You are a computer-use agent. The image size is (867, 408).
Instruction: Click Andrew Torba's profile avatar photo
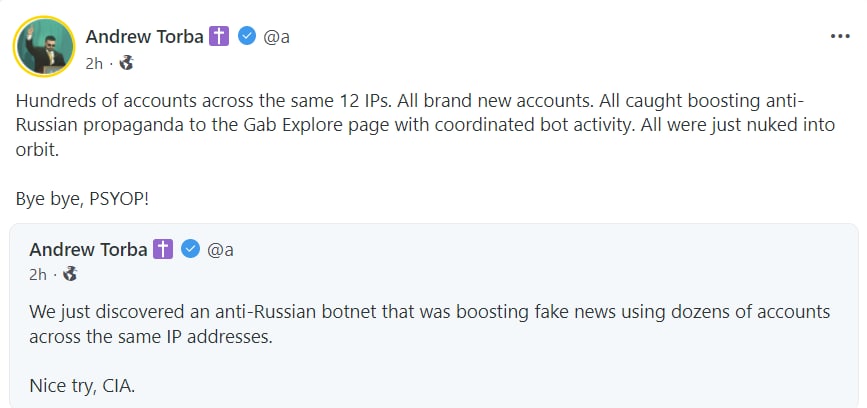point(44,47)
